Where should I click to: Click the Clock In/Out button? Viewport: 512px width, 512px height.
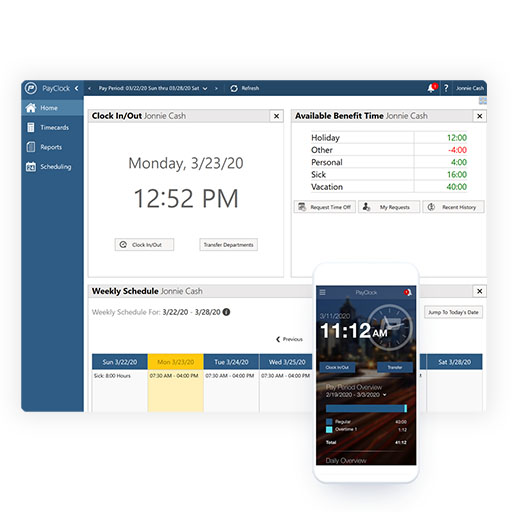coord(144,245)
